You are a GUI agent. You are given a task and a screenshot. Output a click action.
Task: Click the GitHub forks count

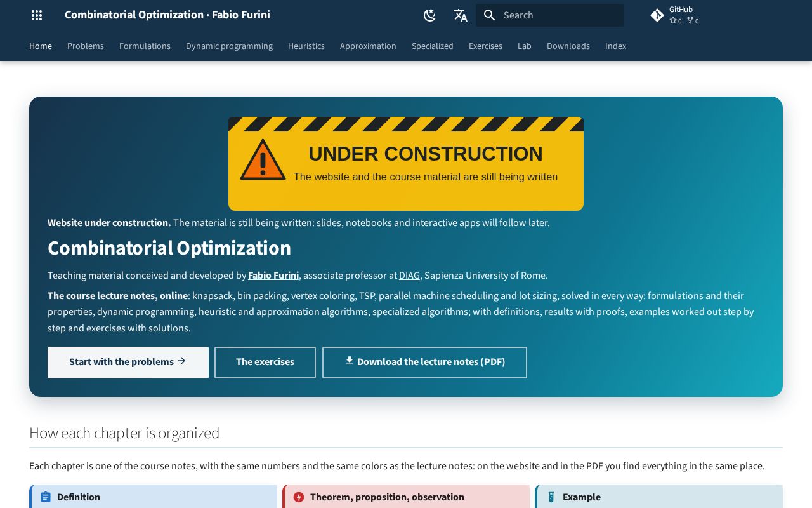click(x=693, y=21)
